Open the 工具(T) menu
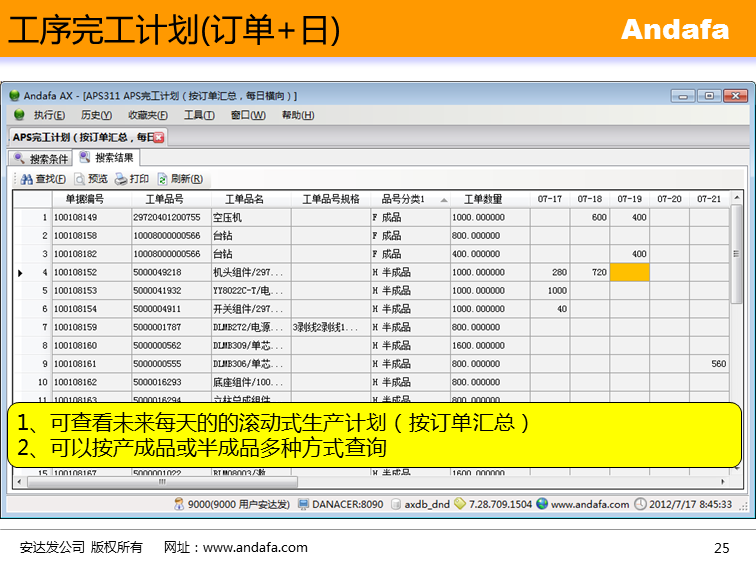 [199, 115]
